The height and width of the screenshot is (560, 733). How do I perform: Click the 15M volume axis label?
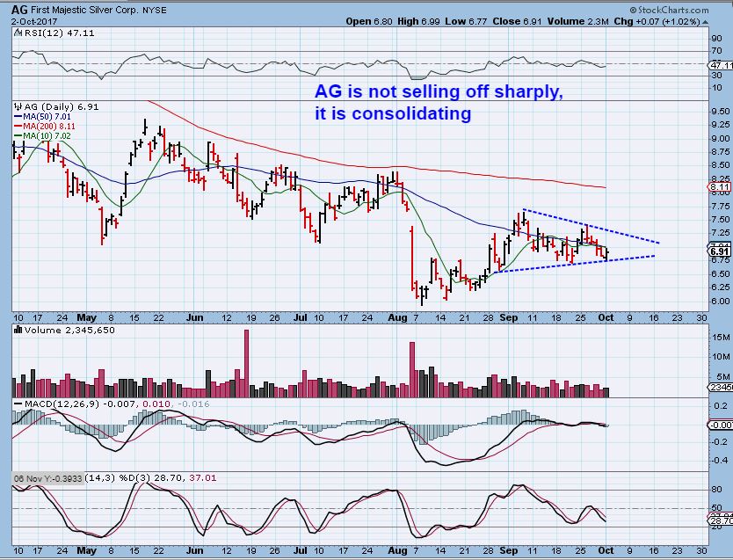(721, 337)
